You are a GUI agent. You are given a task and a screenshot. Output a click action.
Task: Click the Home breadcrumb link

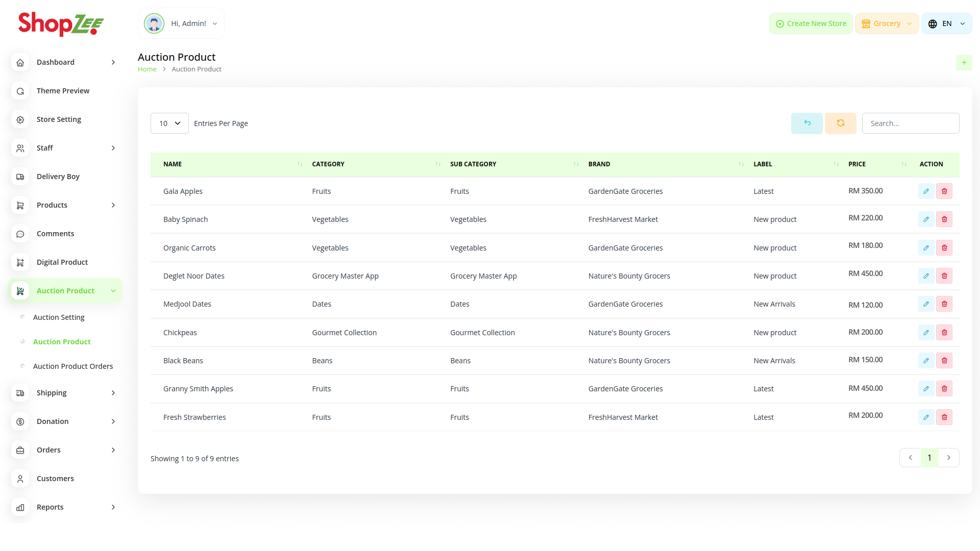coord(147,69)
